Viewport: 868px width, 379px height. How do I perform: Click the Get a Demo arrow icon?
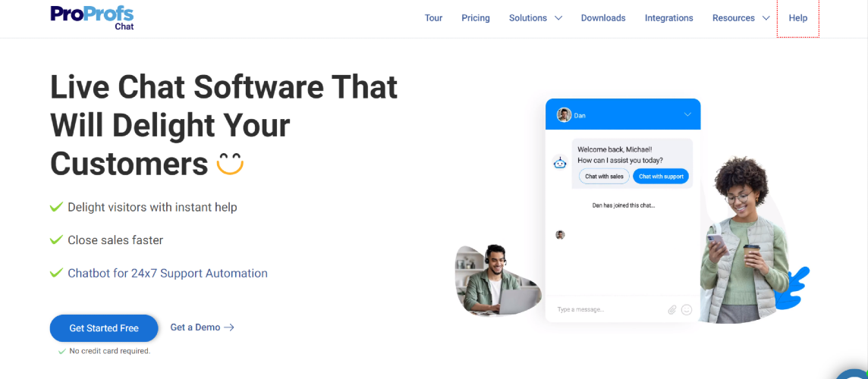tap(228, 327)
